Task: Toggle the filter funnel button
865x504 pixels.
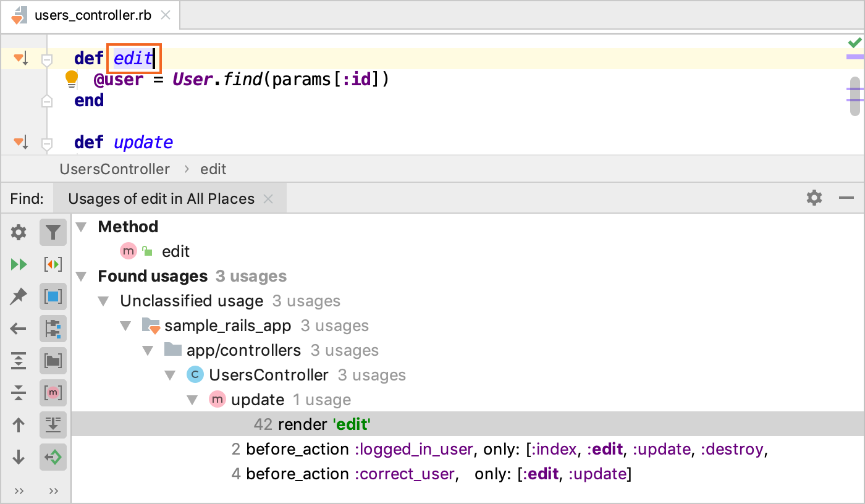Action: [53, 232]
